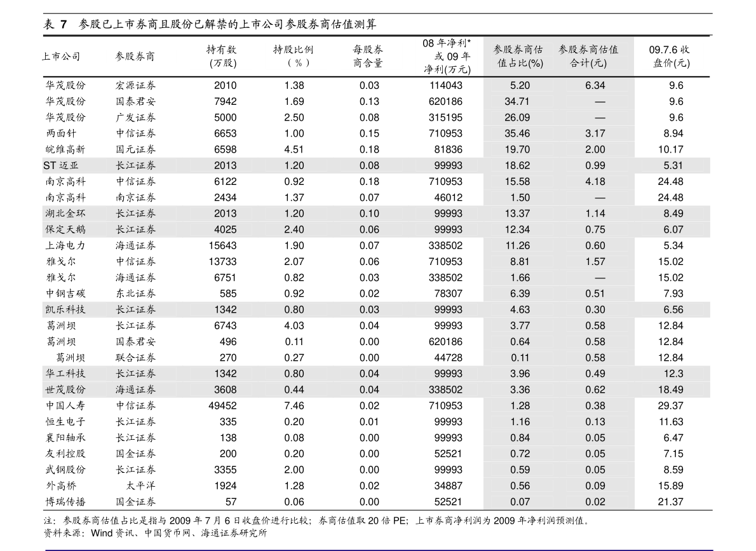This screenshot has width=756, height=551.
Task: Select the company name "外高桥"
Action: [x=61, y=486]
